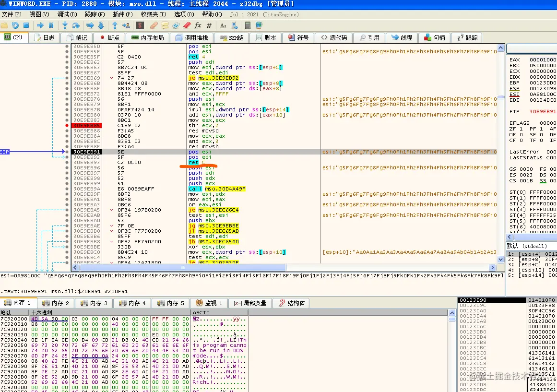Open the 默认 (stdcall) calling convention dropdown

click(531, 246)
